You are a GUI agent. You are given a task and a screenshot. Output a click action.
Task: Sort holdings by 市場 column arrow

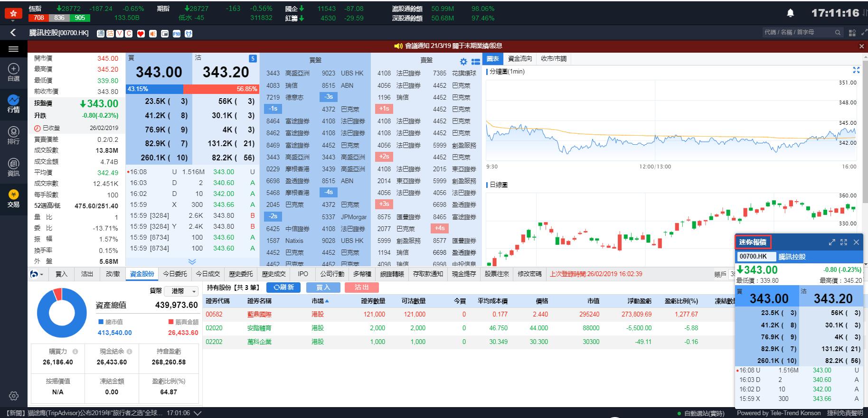pyautogui.click(x=327, y=301)
